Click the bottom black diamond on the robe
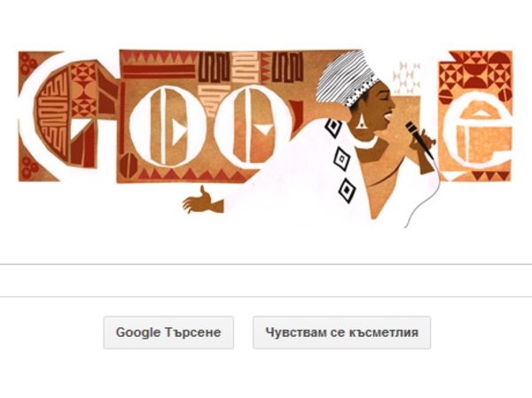Image resolution: width=532 pixels, height=398 pixels. 347,190
